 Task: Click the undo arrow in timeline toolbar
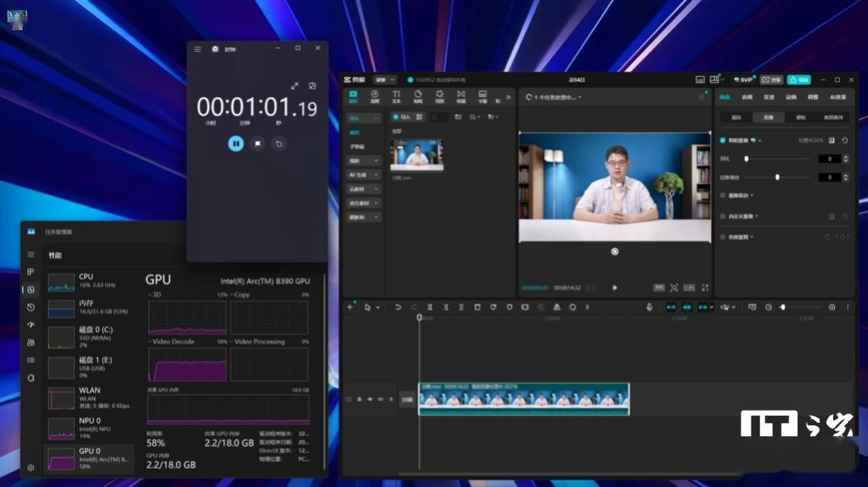click(398, 308)
